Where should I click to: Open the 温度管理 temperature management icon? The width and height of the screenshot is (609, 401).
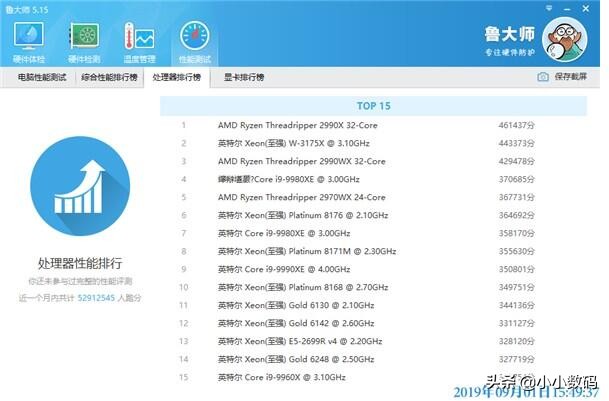(139, 42)
